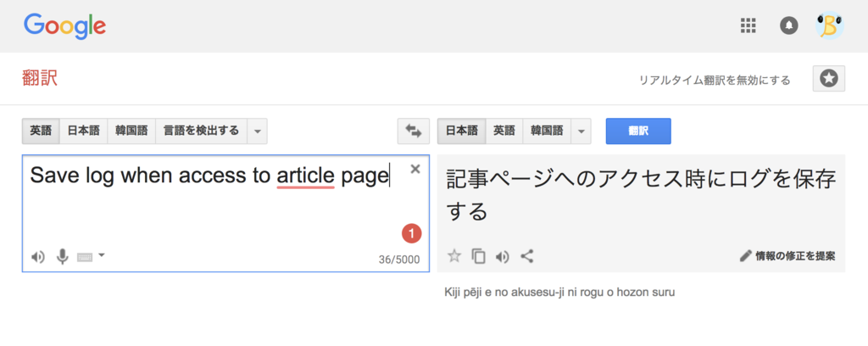
Task: Open the phrasebook star button
Action: coord(829,79)
